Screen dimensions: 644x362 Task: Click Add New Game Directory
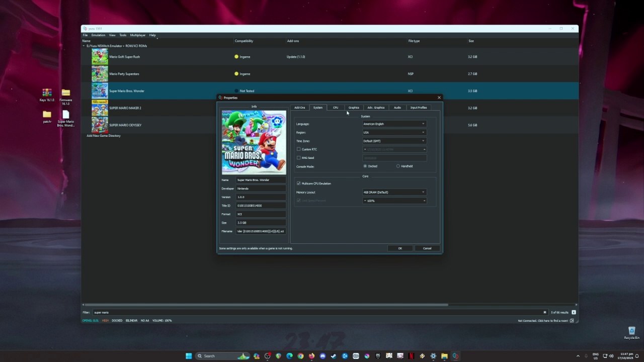click(x=104, y=136)
